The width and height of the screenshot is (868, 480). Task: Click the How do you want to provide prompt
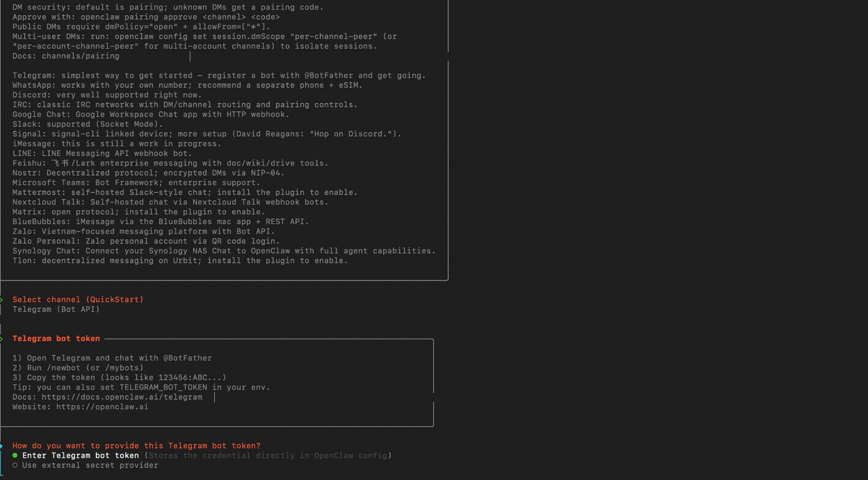point(136,446)
